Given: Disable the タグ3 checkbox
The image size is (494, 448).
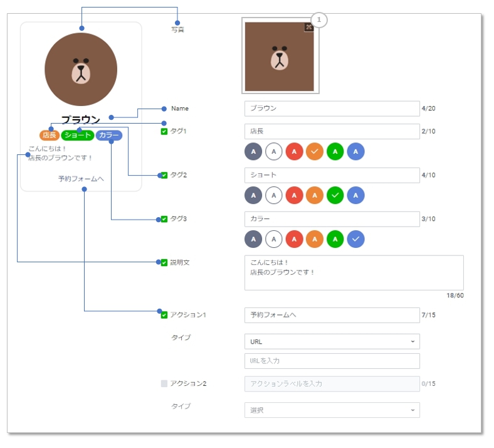Looking at the screenshot, I should tap(164, 219).
